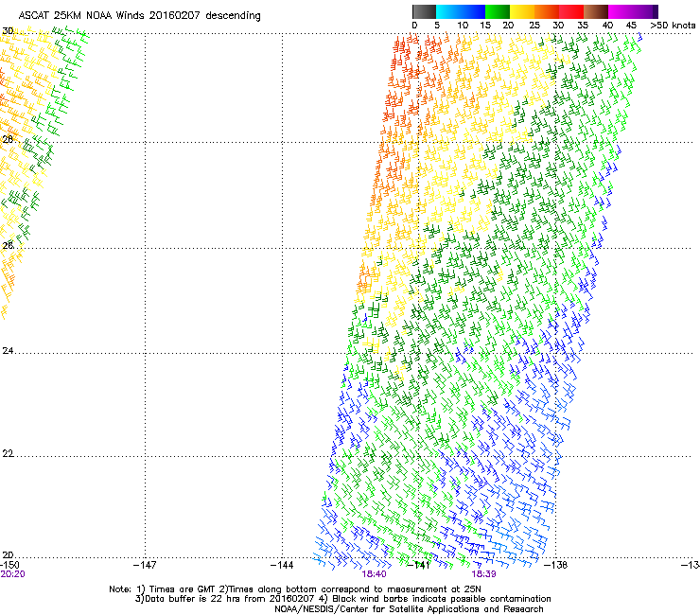Click the red 30-35 knots color band

pos(571,11)
